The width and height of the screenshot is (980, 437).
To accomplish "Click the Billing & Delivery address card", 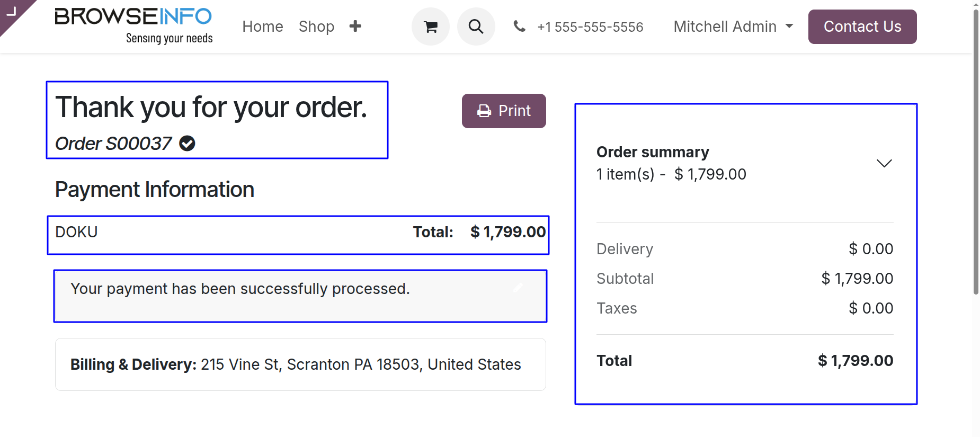I will pos(300,364).
